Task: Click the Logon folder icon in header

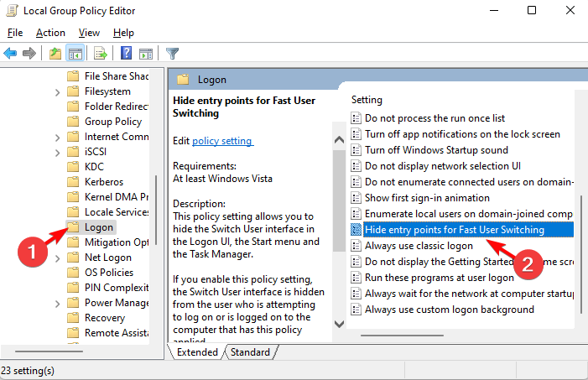Action: point(183,80)
